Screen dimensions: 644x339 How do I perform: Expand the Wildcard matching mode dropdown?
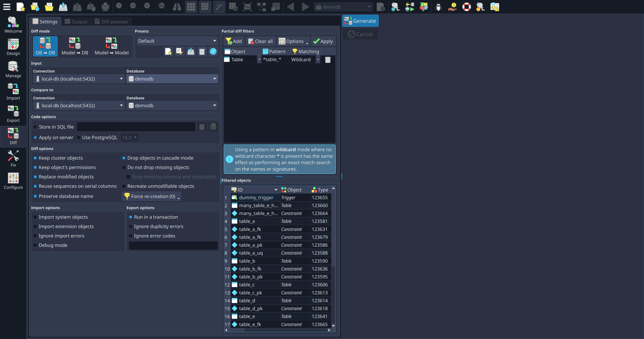pyautogui.click(x=318, y=59)
